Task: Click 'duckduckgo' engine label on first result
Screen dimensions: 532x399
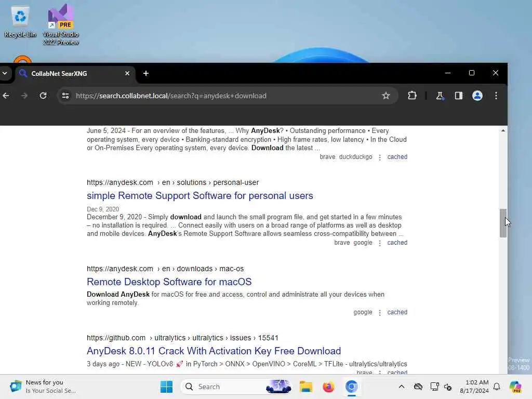Action: [355, 157]
